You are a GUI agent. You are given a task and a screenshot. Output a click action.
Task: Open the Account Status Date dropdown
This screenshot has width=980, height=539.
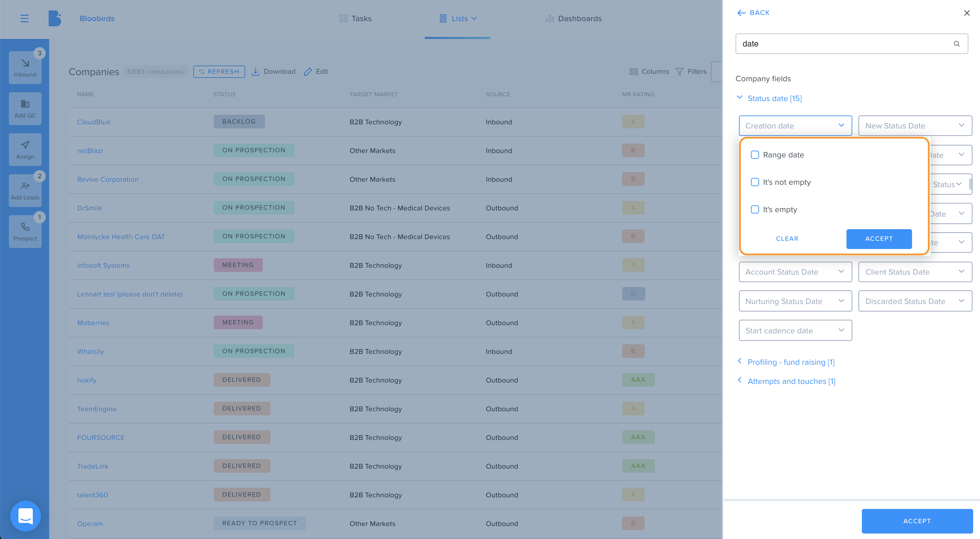pyautogui.click(x=795, y=272)
